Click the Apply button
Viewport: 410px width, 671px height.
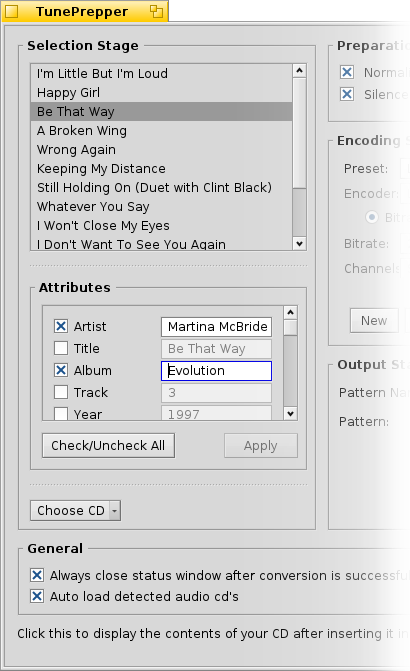coord(261,445)
